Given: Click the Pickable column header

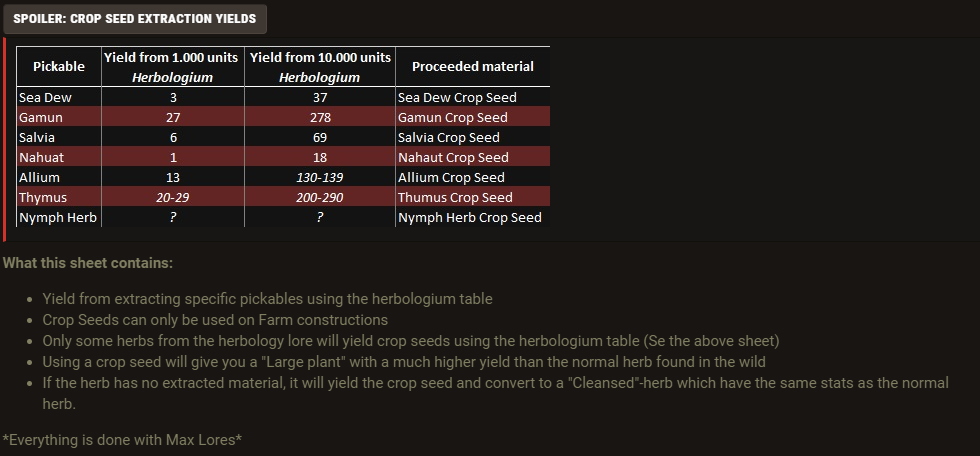Looking at the screenshot, I should point(59,66).
